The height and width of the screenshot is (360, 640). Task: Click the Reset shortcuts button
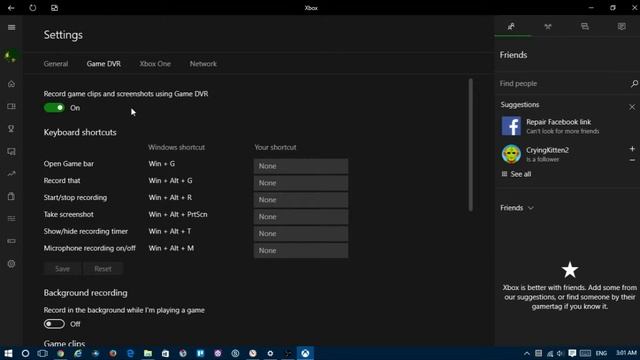pos(103,269)
